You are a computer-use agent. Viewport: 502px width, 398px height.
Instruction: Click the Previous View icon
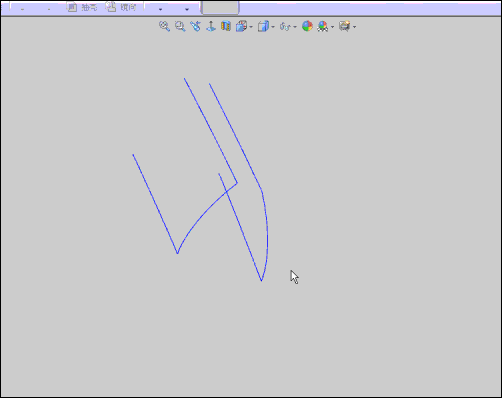195,26
